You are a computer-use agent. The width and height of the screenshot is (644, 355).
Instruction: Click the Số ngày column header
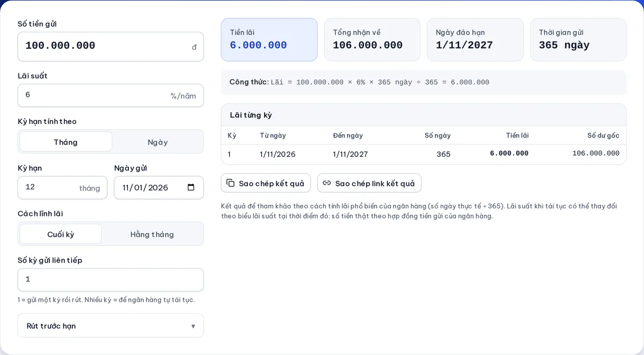[x=437, y=135]
